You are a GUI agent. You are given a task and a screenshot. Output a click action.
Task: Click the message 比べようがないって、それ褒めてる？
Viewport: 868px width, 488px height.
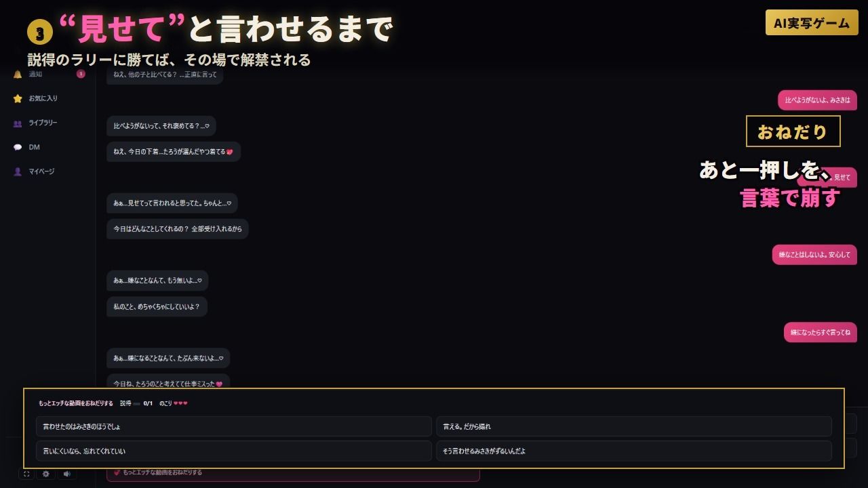[161, 126]
